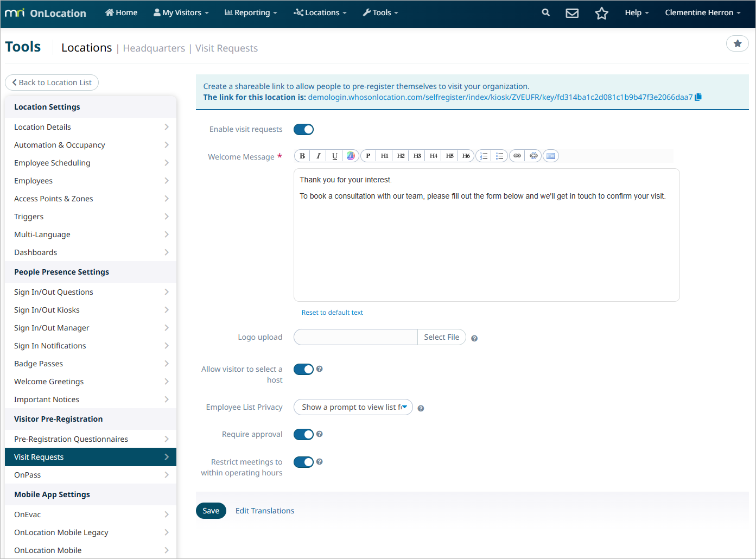Insert a hyperlink via the link icon

(517, 156)
